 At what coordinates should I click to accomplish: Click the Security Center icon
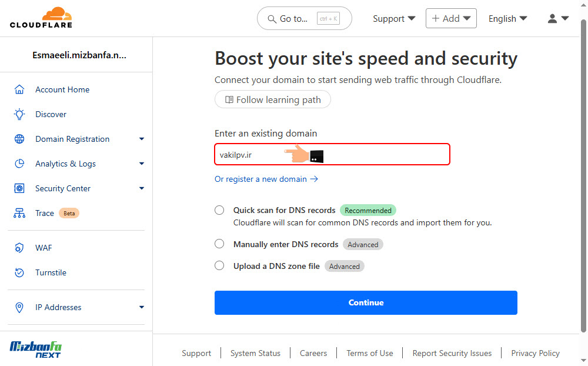tap(19, 188)
